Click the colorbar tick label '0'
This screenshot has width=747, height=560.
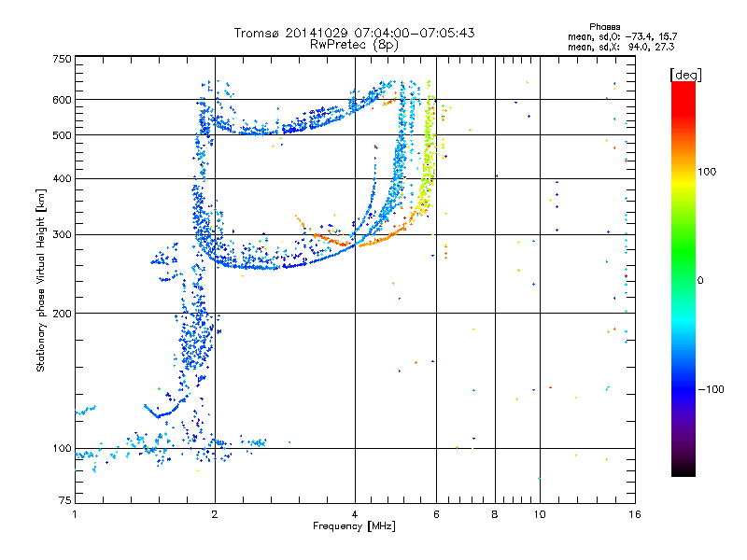(700, 280)
